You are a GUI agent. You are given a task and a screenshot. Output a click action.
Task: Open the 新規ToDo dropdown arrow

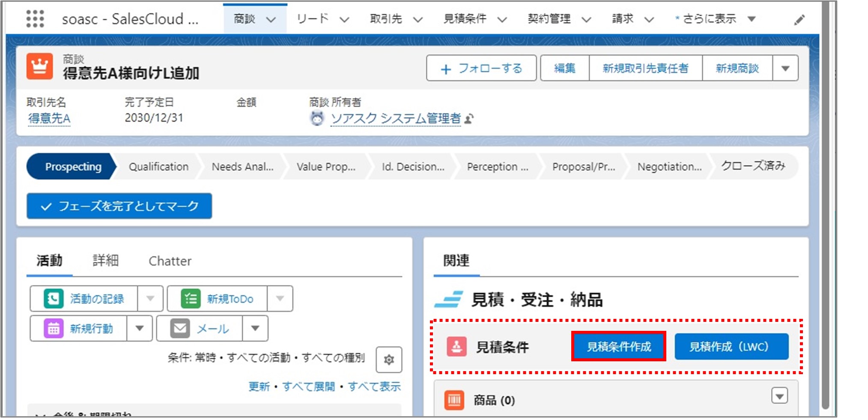tap(280, 298)
